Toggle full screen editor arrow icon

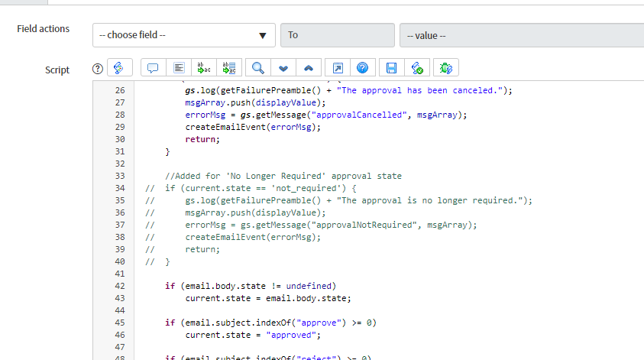click(338, 68)
